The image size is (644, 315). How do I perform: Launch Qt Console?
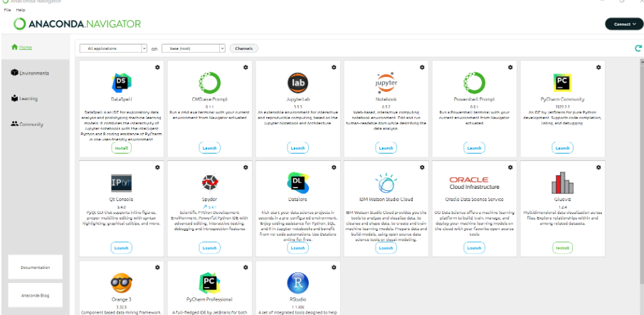pyautogui.click(x=122, y=248)
